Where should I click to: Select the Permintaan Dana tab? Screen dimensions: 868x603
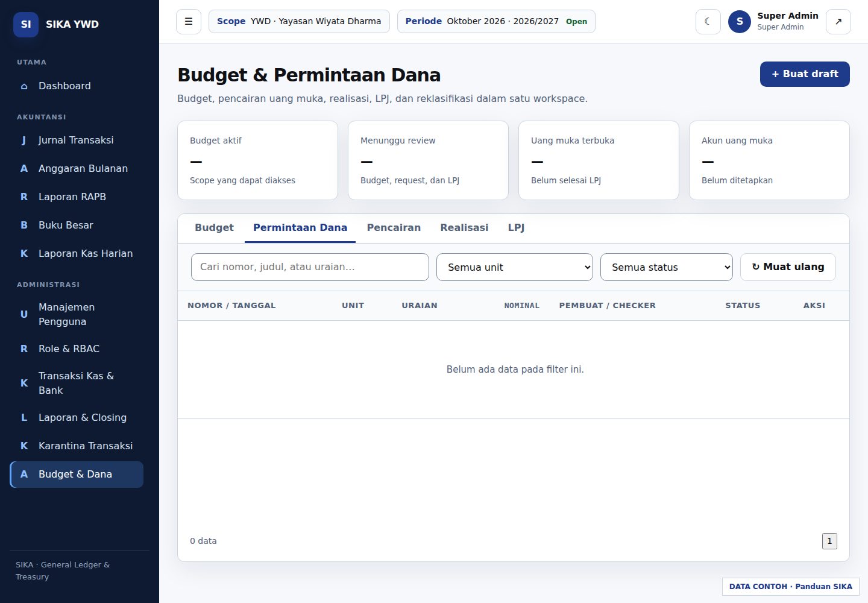coord(300,228)
